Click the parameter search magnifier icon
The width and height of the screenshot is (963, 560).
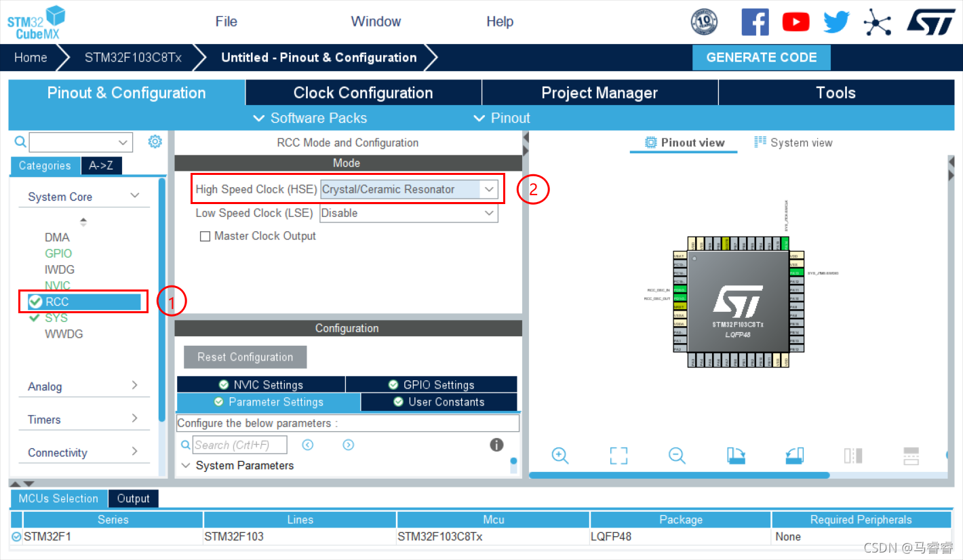point(186,445)
